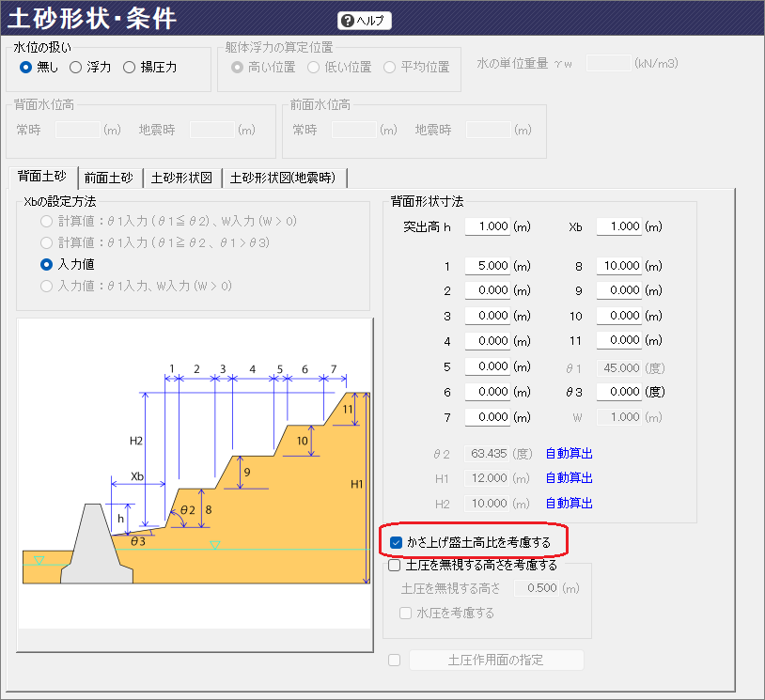Image resolution: width=765 pixels, height=700 pixels.
Task: Select the 背面土砂 tab
Action: pos(42,177)
